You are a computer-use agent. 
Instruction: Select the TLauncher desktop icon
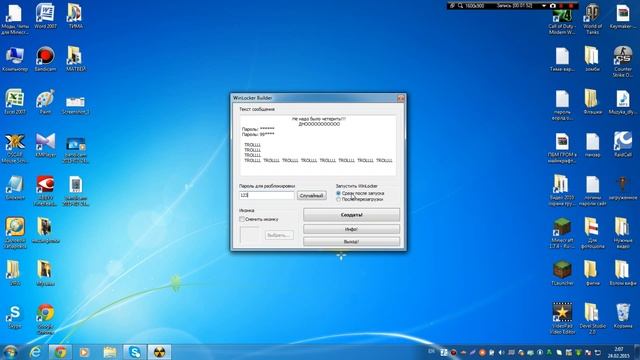tap(562, 273)
